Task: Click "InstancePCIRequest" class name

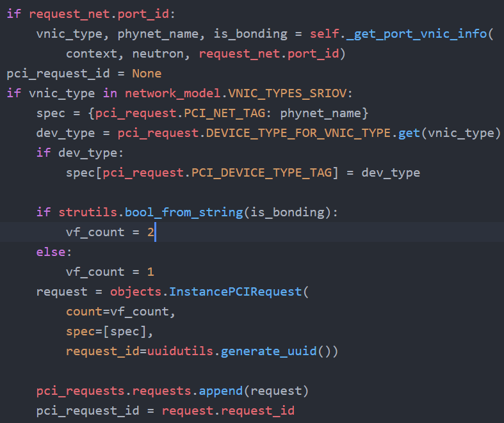Action: point(235,292)
